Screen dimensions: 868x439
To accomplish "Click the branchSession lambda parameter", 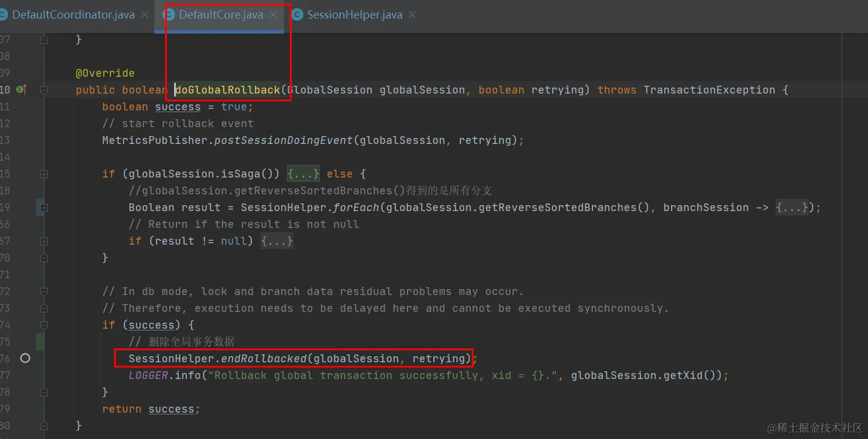I will pos(706,208).
